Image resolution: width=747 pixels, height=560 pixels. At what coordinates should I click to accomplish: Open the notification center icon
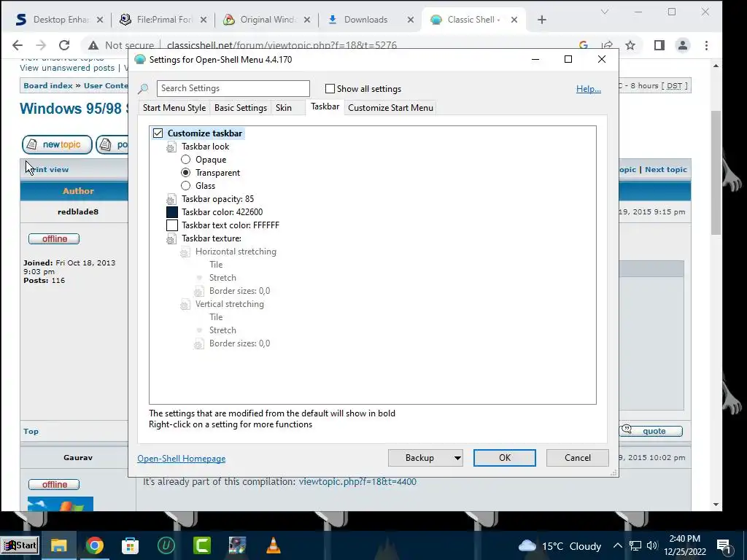(724, 547)
